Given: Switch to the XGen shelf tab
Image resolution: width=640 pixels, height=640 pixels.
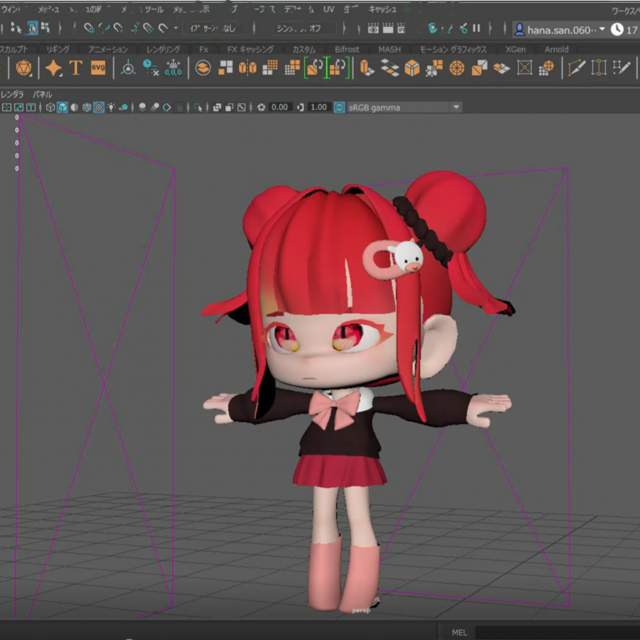Looking at the screenshot, I should (x=515, y=49).
